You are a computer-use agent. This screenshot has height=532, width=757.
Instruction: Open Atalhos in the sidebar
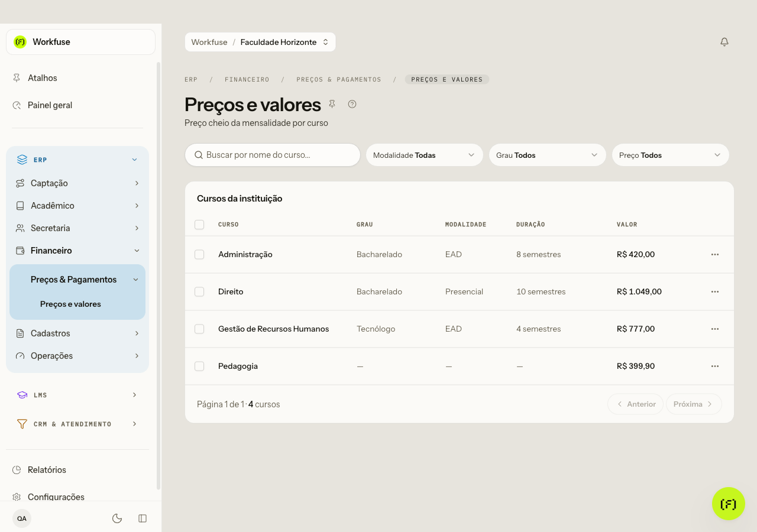(x=77, y=78)
